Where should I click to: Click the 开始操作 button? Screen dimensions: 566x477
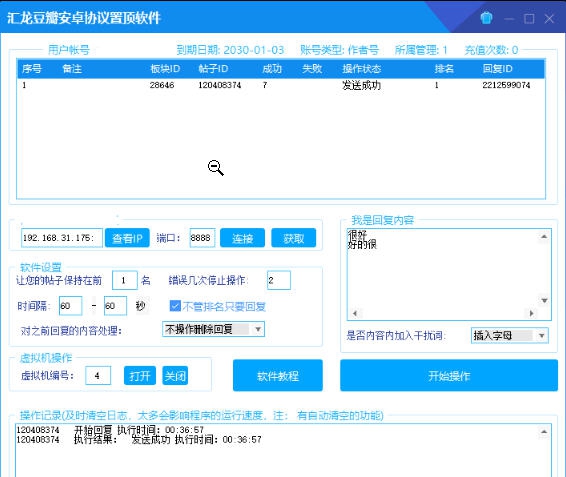coord(449,376)
